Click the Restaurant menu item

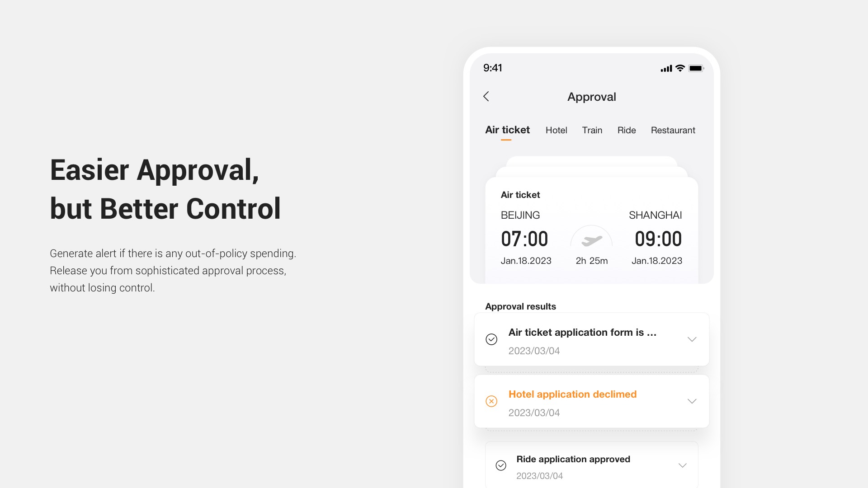(x=672, y=130)
